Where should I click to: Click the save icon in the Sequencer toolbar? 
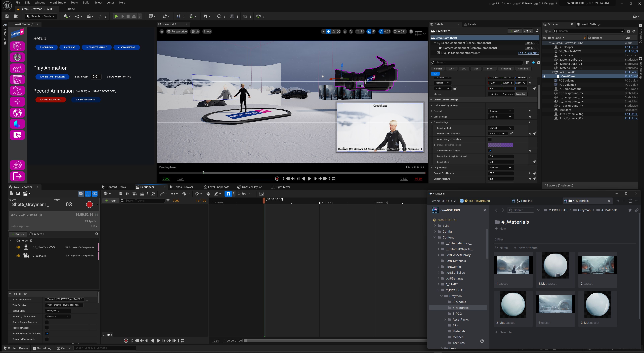121,193
